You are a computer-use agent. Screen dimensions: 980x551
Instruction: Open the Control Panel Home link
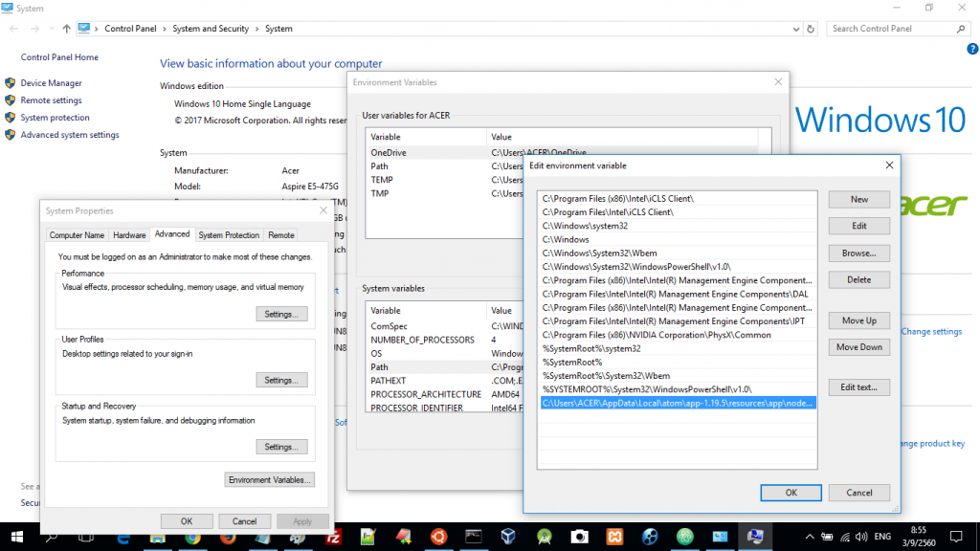pos(59,57)
